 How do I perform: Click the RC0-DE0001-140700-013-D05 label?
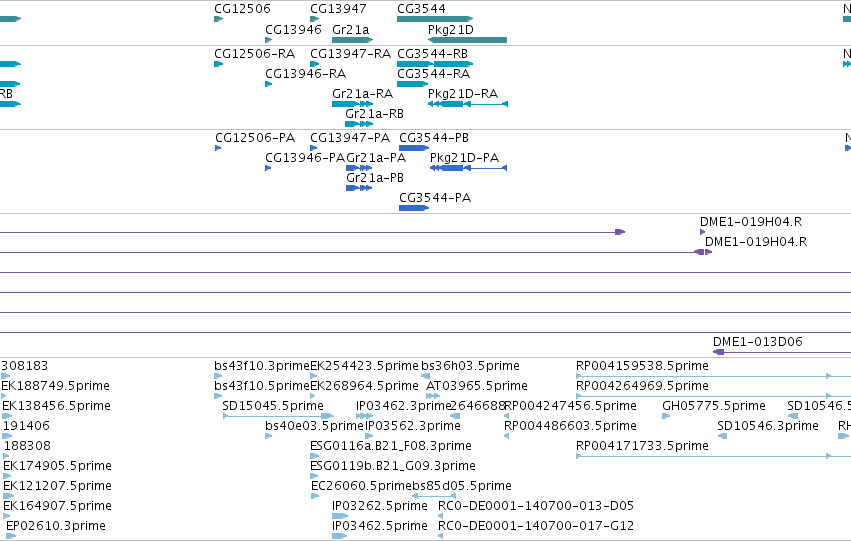[x=536, y=506]
